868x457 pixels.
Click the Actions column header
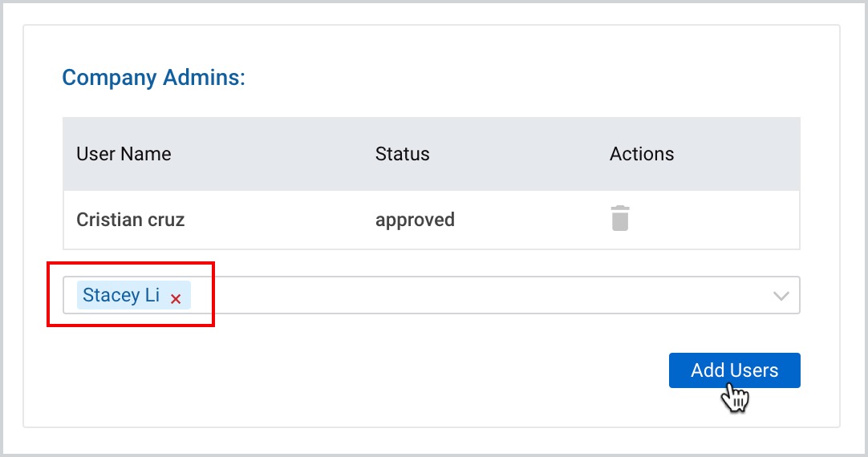642,154
